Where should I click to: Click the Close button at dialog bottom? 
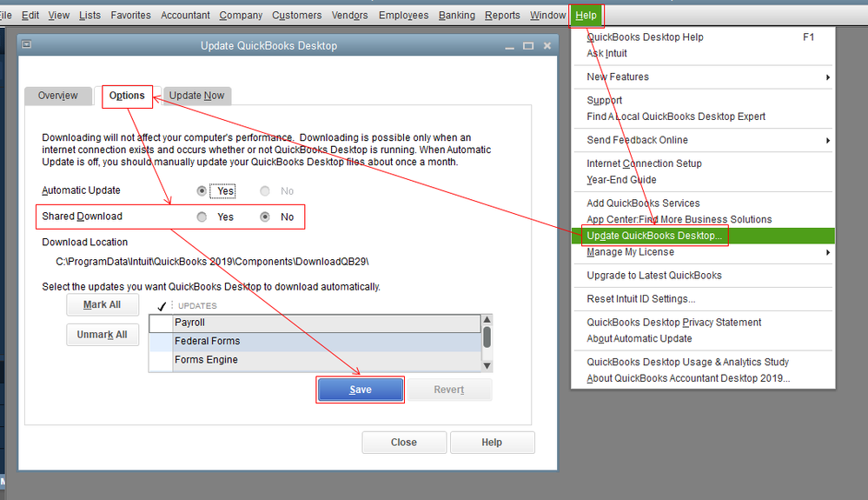tap(404, 443)
